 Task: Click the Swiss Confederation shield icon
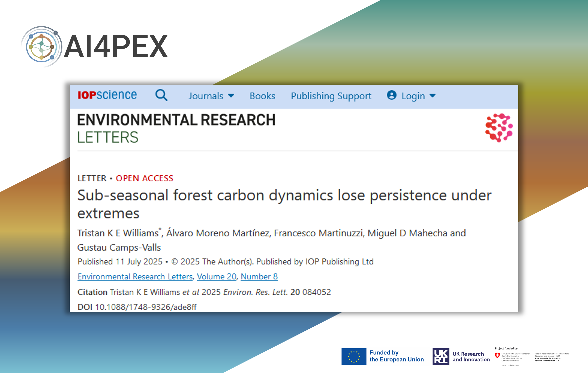(x=497, y=355)
